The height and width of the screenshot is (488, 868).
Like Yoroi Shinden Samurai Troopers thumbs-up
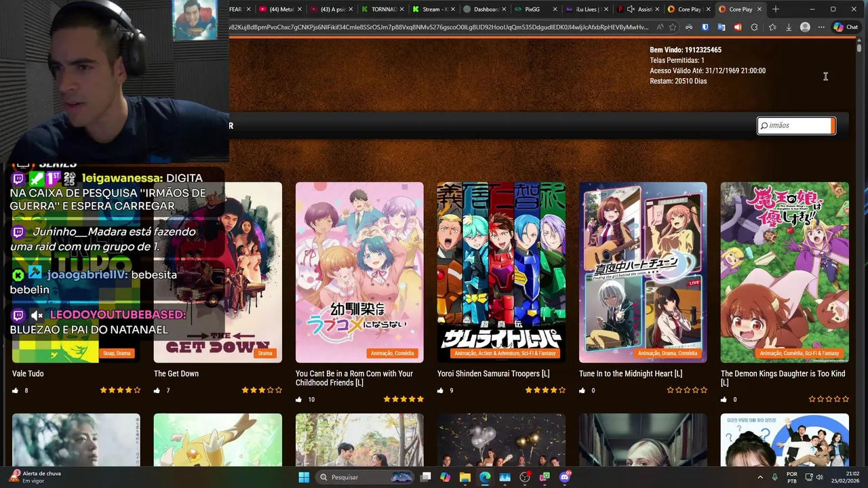[x=441, y=390]
